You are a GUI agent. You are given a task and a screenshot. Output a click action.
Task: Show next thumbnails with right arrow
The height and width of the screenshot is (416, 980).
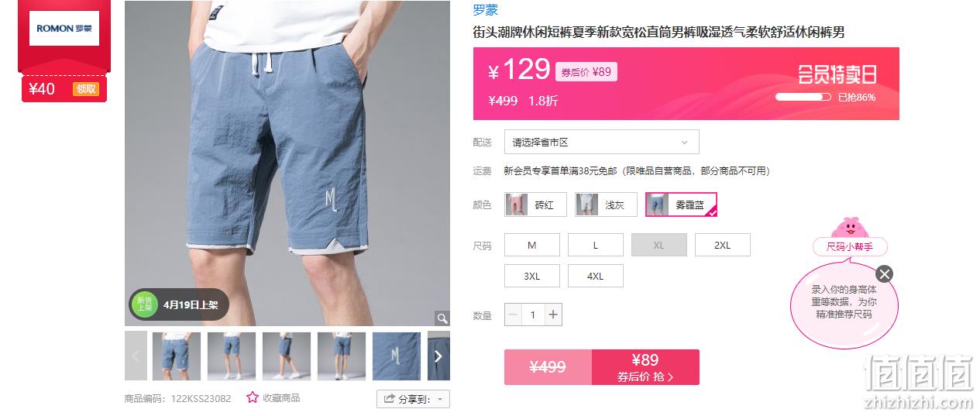(438, 356)
